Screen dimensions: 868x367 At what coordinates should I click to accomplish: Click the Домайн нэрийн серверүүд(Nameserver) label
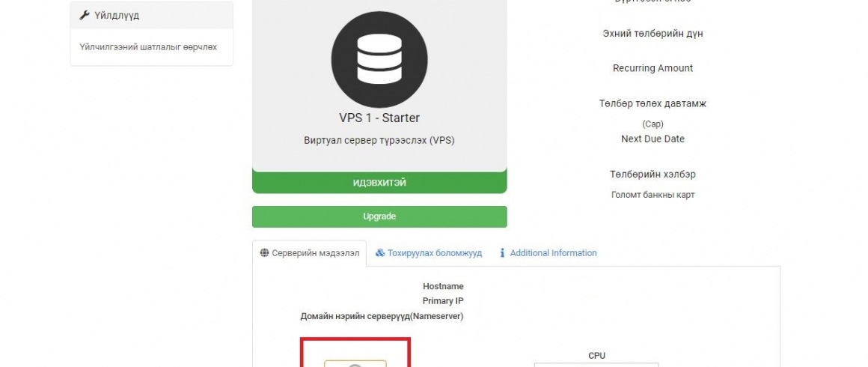click(x=382, y=317)
